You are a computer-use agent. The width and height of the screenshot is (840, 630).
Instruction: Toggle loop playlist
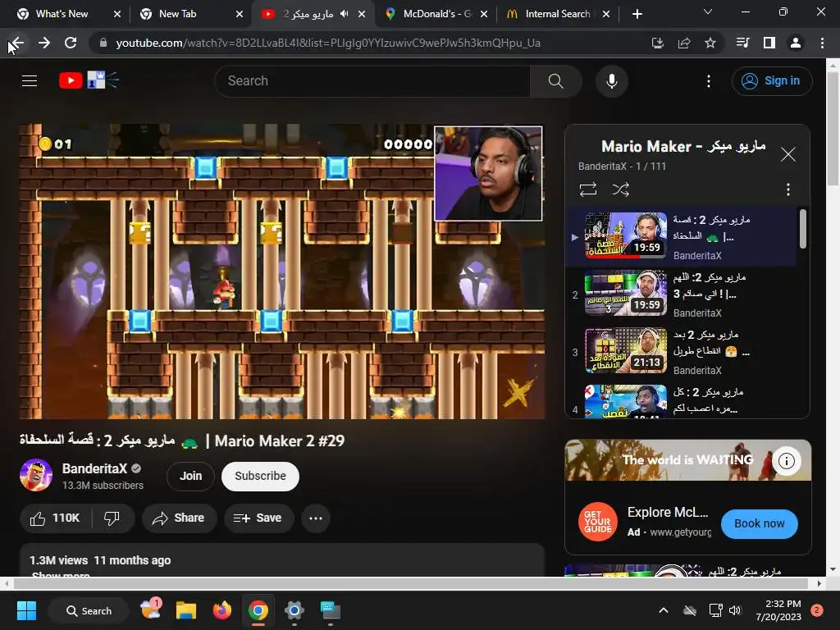pyautogui.click(x=587, y=189)
